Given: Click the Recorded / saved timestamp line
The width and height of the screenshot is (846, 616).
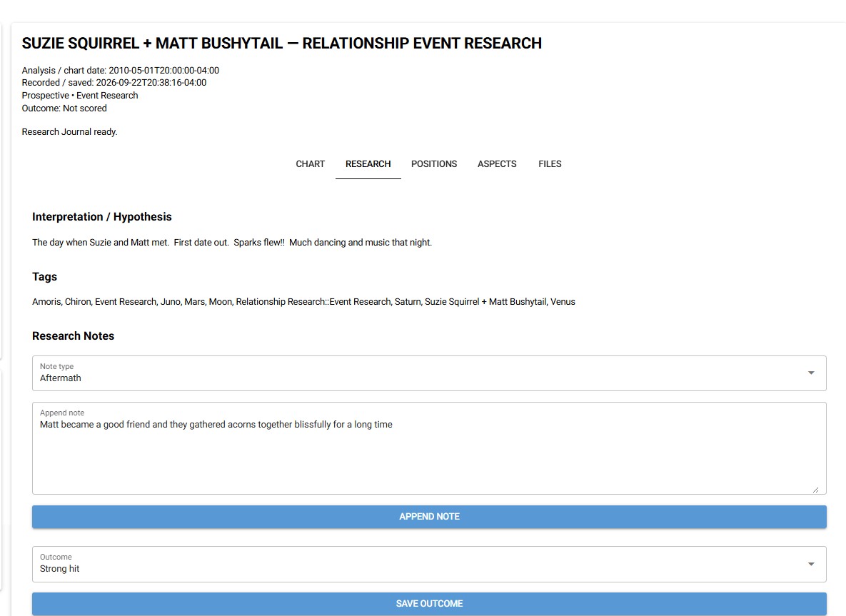Looking at the screenshot, I should click(114, 83).
